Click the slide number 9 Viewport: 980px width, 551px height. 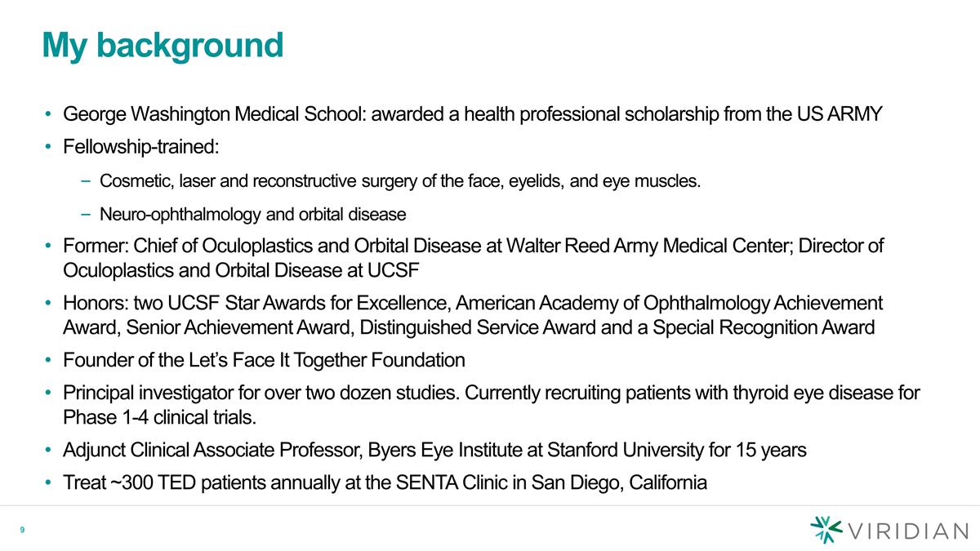pos(23,531)
